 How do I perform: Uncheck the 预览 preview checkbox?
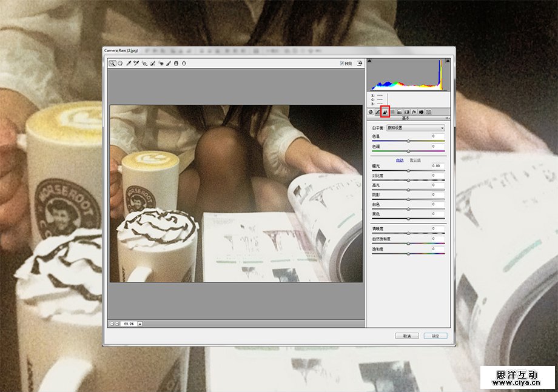coord(342,63)
